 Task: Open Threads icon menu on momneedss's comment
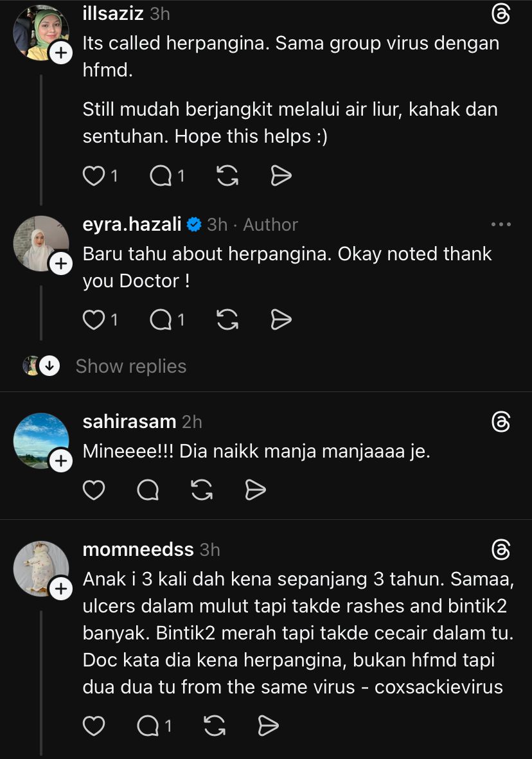501,550
